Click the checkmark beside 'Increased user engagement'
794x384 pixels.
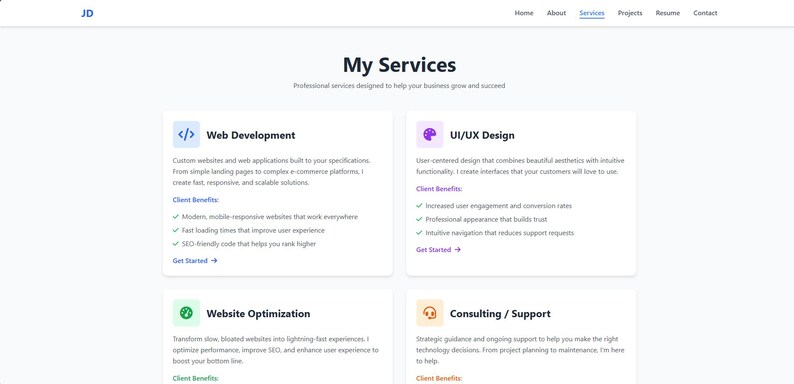point(419,206)
